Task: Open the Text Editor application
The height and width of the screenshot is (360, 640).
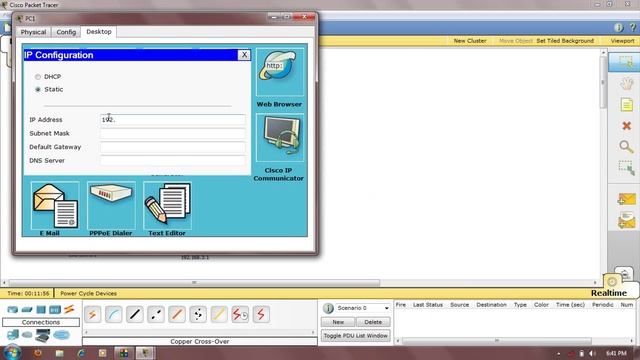Action: pyautogui.click(x=167, y=205)
